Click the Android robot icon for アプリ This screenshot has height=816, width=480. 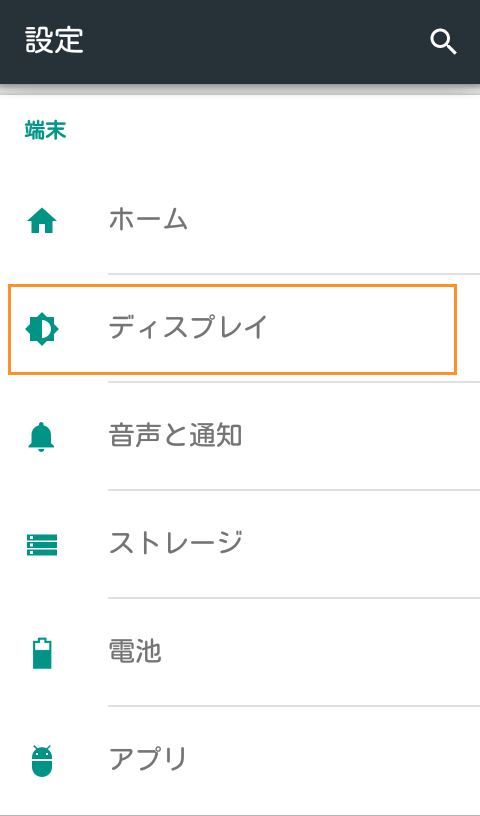(42, 761)
